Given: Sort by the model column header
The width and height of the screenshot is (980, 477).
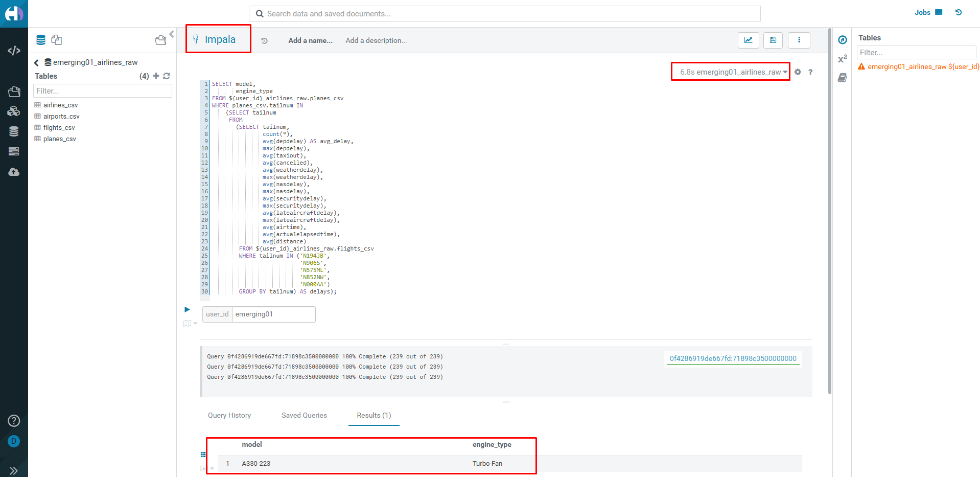Looking at the screenshot, I should pos(252,445).
